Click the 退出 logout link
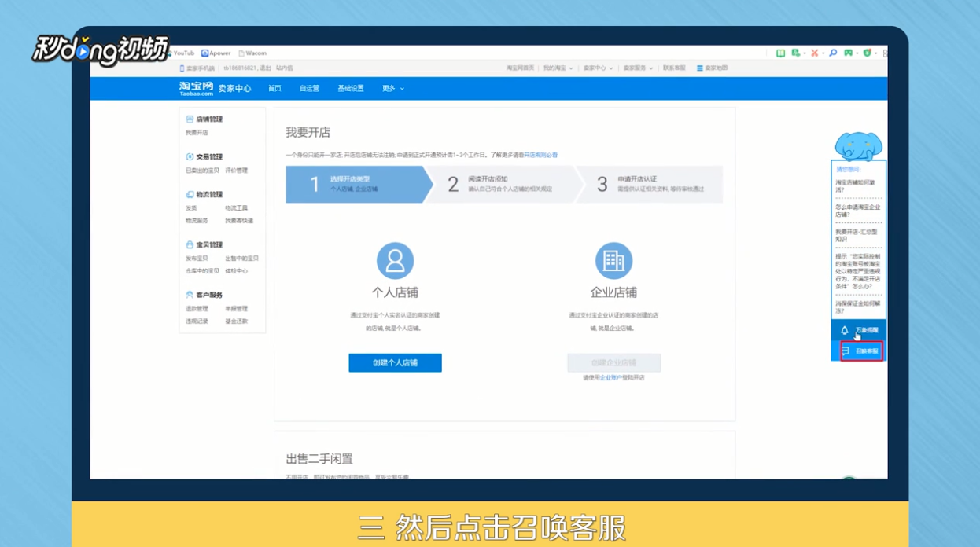980x547 pixels. pos(265,68)
